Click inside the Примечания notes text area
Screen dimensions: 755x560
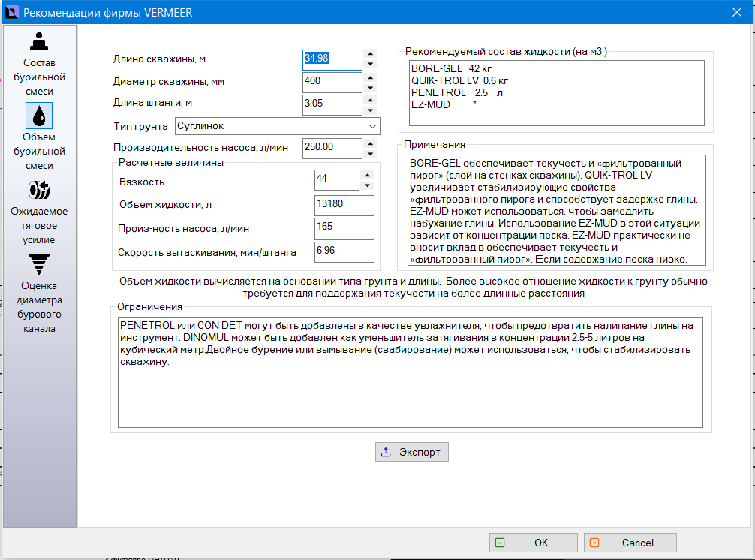tap(557, 210)
